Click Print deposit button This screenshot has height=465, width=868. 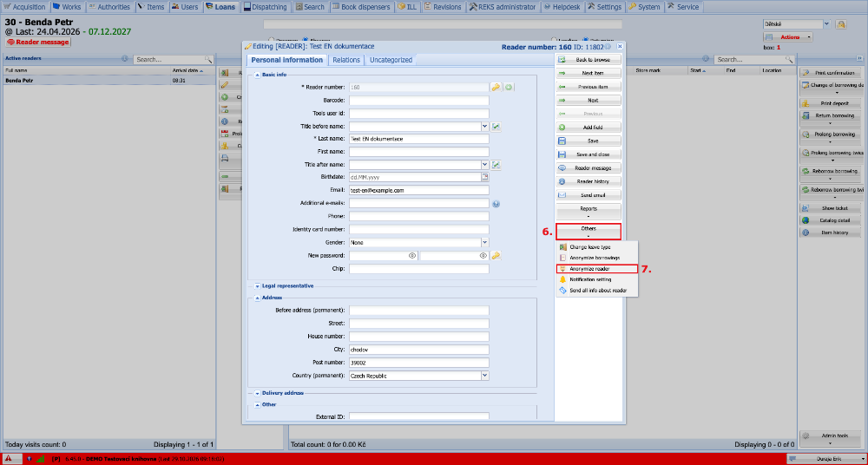pos(832,103)
